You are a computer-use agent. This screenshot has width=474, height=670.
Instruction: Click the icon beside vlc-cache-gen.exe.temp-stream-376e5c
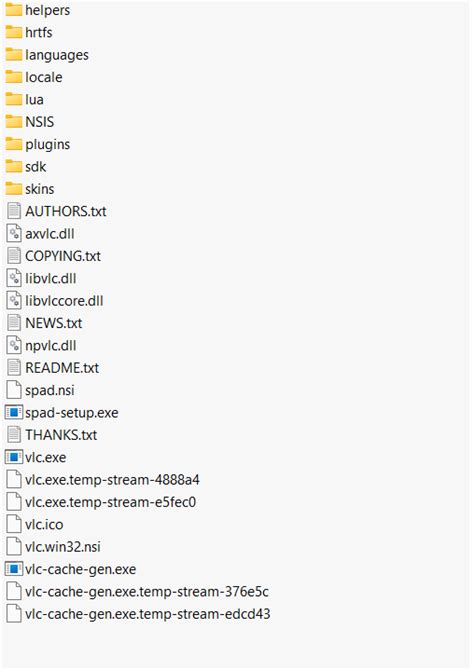tap(14, 591)
